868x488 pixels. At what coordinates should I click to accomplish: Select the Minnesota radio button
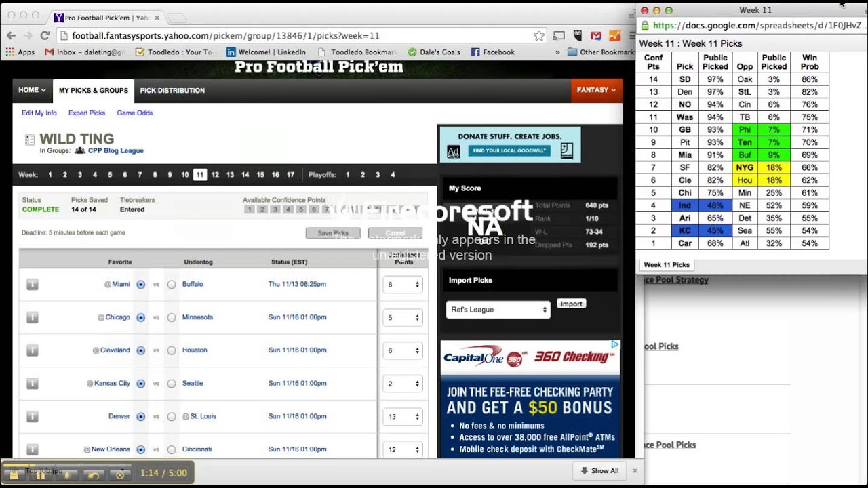click(172, 317)
